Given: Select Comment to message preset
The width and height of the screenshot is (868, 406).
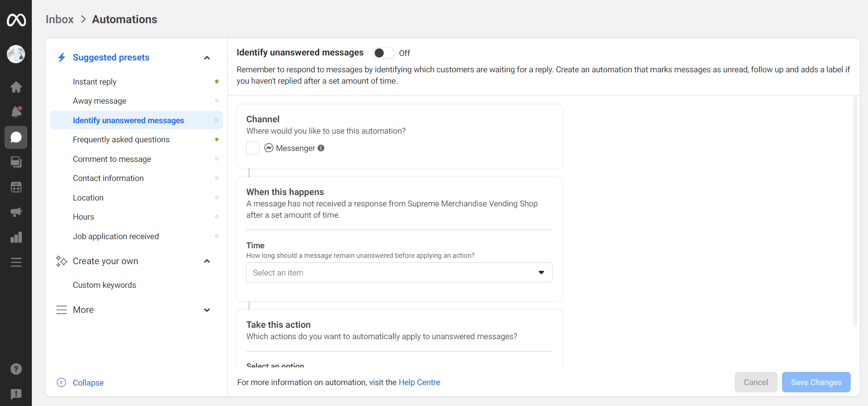Looking at the screenshot, I should pos(136,159).
